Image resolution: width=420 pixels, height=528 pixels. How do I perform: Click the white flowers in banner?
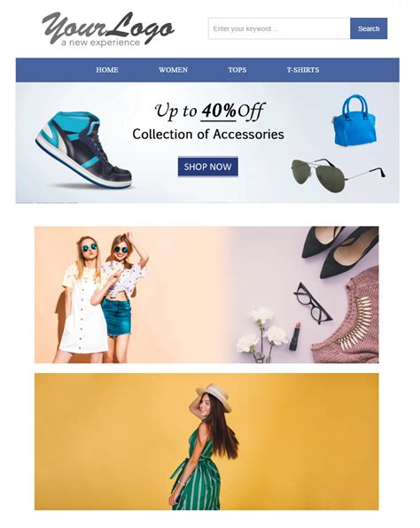tap(262, 333)
